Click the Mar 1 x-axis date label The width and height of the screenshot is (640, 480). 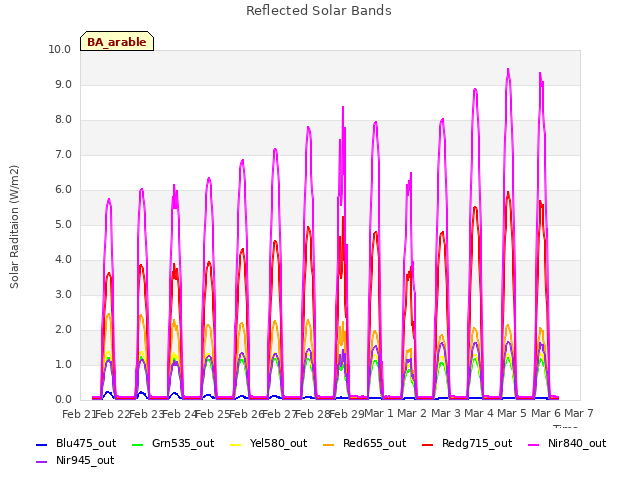(x=378, y=413)
